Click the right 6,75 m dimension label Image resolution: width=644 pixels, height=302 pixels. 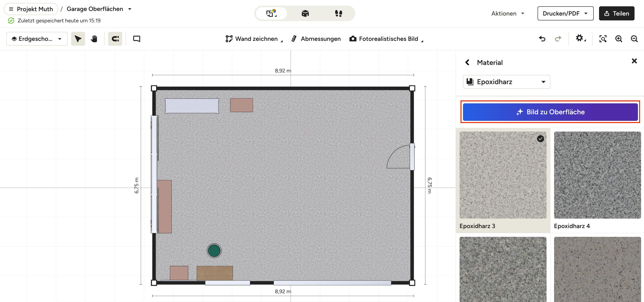coord(429,185)
